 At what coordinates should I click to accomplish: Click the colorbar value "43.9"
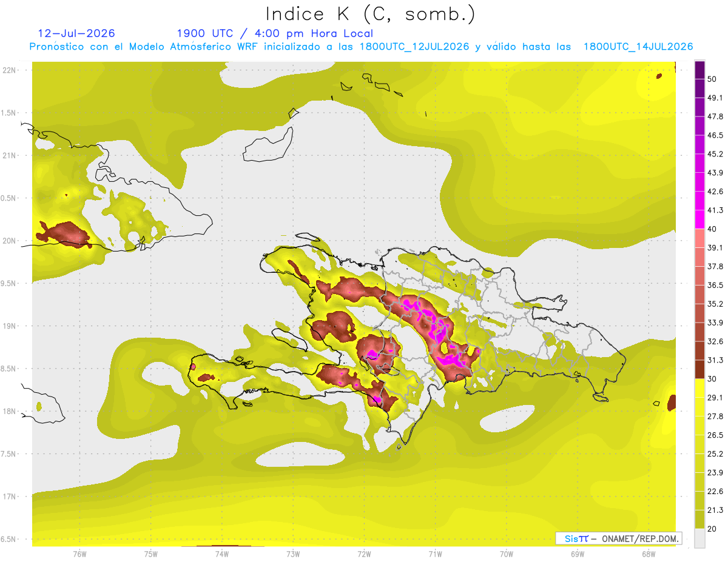click(715, 173)
